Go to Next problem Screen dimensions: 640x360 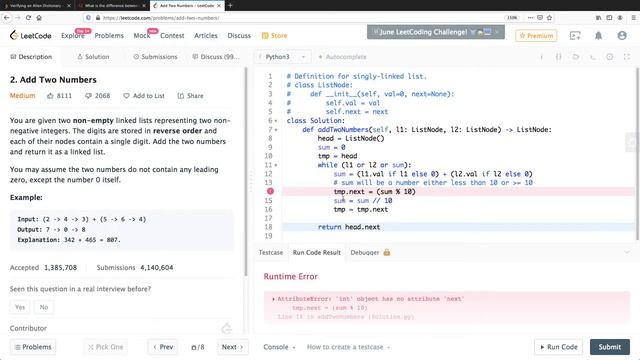pos(233,347)
